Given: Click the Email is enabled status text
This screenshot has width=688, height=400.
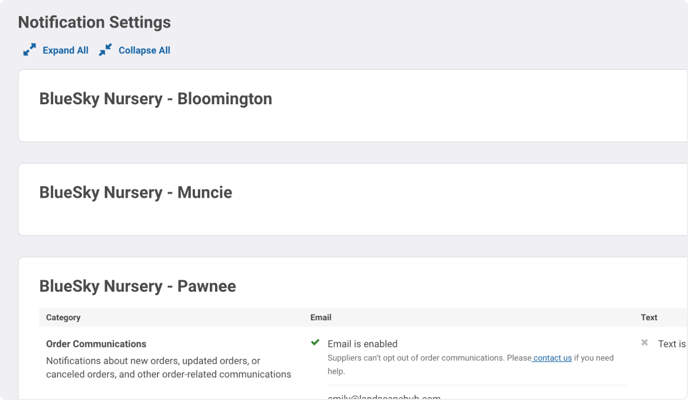Looking at the screenshot, I should tap(362, 344).
